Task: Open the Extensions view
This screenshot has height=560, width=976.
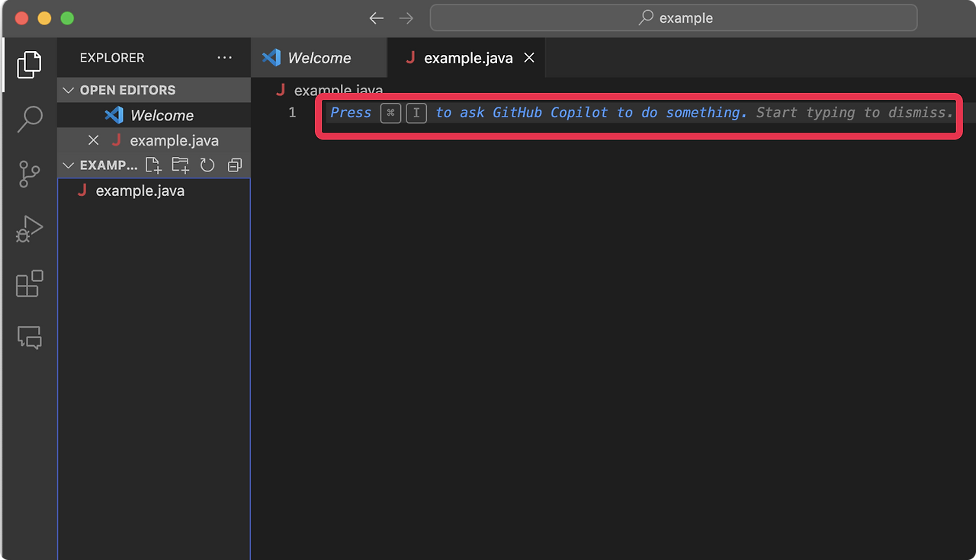Action: [x=29, y=283]
